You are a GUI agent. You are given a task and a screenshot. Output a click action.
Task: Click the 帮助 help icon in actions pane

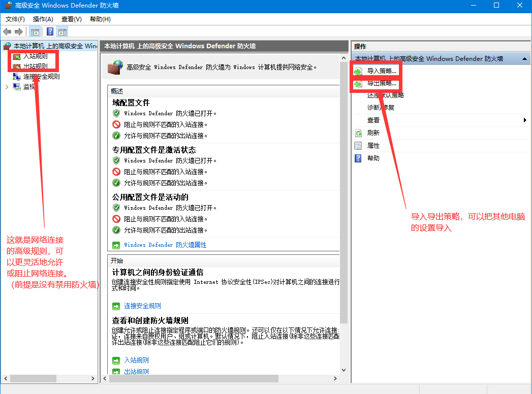[358, 158]
